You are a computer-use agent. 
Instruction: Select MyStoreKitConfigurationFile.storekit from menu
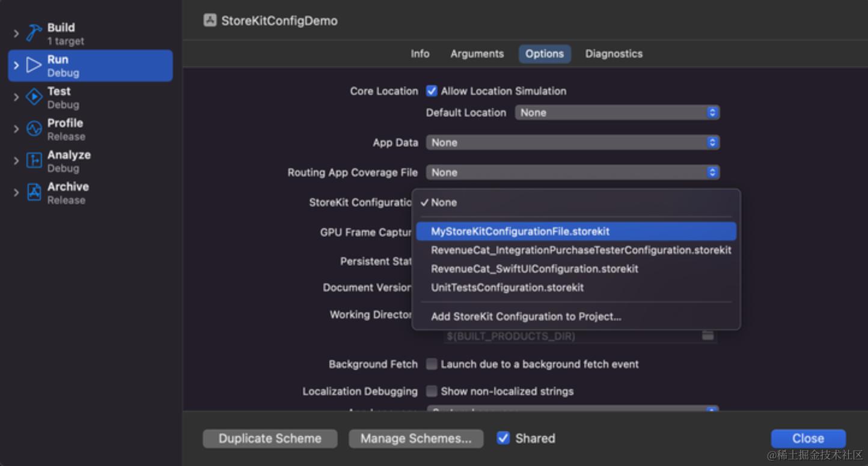tap(520, 231)
